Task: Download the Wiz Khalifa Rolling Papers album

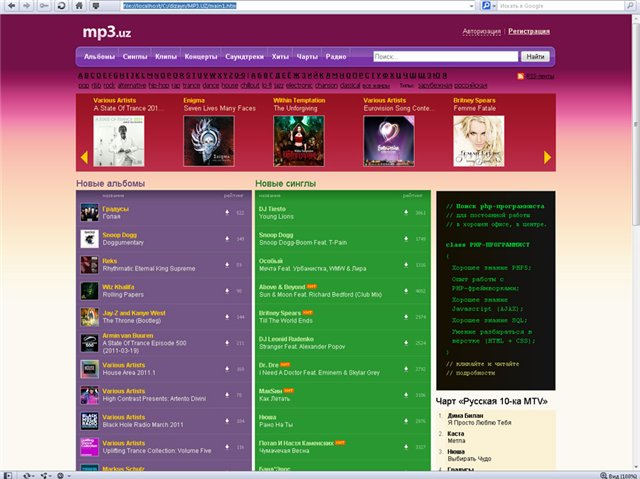Action: [x=227, y=291]
